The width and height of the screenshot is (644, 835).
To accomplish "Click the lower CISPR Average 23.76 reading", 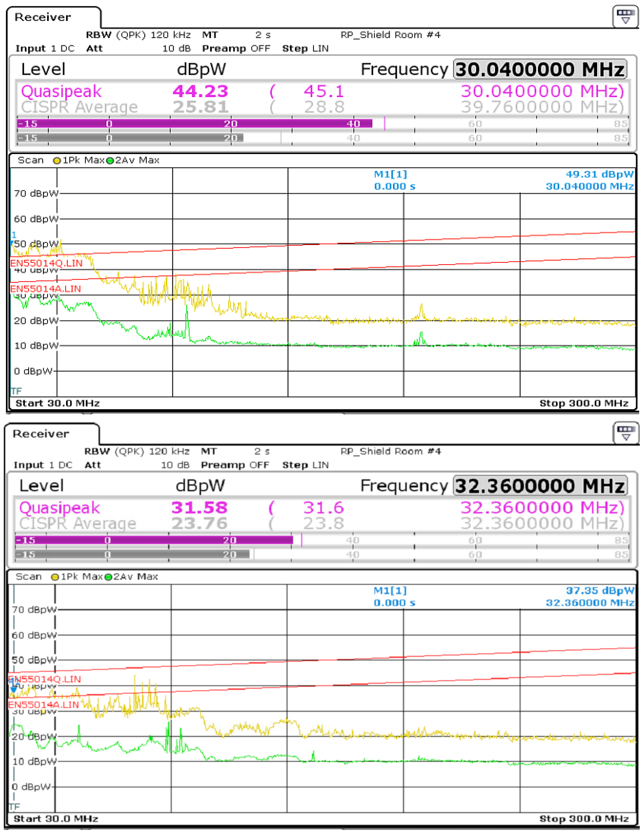I will (199, 523).
